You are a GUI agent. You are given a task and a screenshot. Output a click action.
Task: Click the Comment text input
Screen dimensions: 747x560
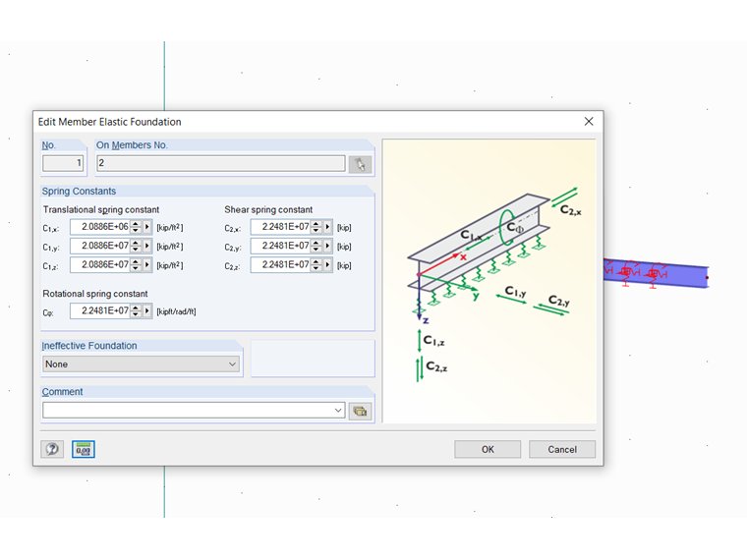pos(188,410)
